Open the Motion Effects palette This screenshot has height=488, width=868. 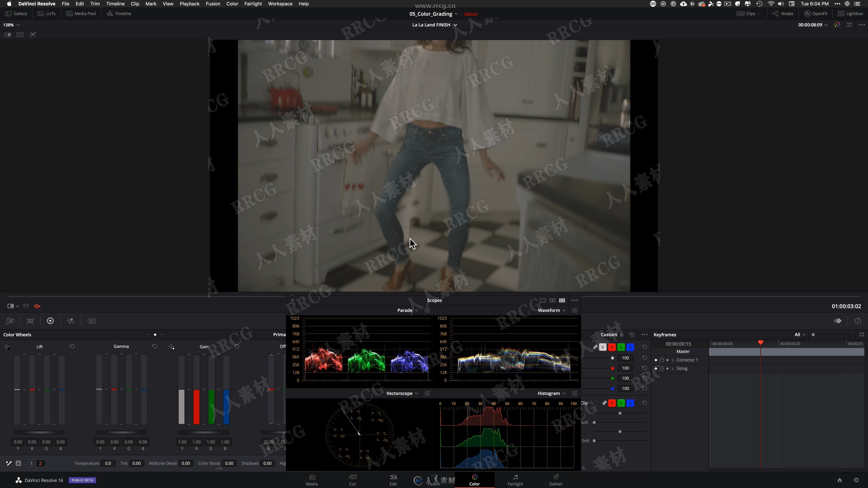(91, 321)
